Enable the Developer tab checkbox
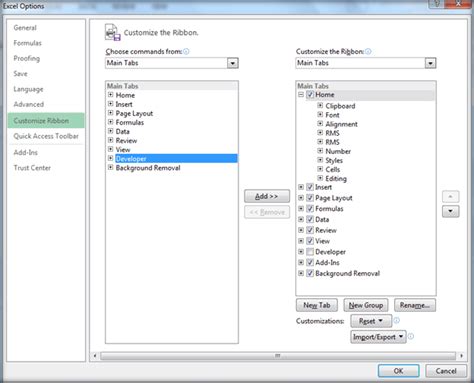474x383 pixels. pyautogui.click(x=310, y=252)
